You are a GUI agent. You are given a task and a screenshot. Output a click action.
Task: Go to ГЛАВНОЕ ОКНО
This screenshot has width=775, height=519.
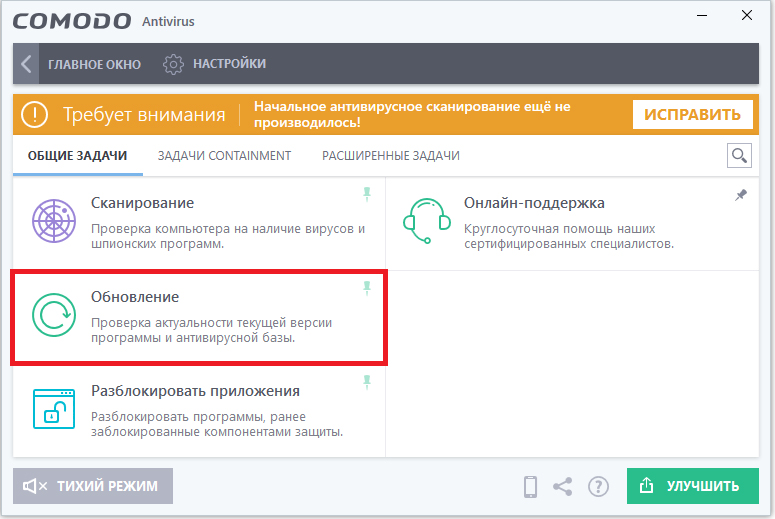94,64
